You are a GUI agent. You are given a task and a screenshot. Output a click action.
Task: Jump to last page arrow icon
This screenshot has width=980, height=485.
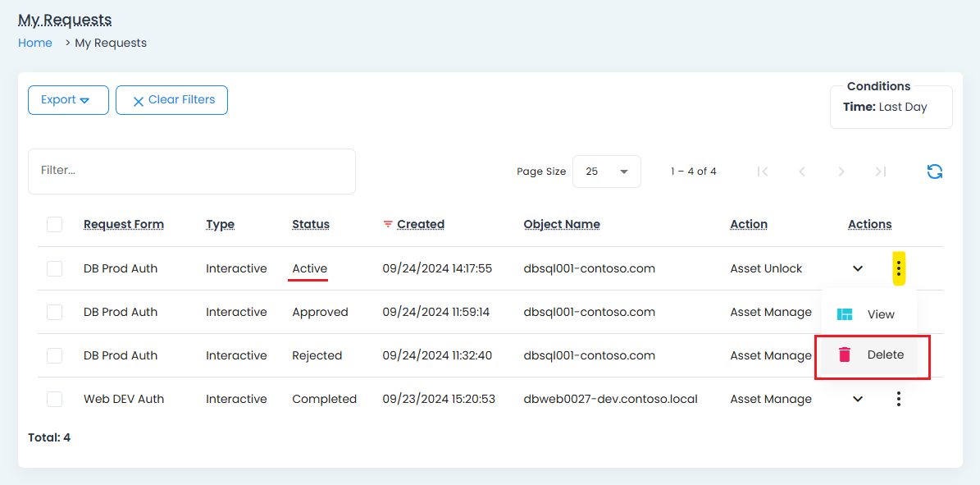pos(880,172)
